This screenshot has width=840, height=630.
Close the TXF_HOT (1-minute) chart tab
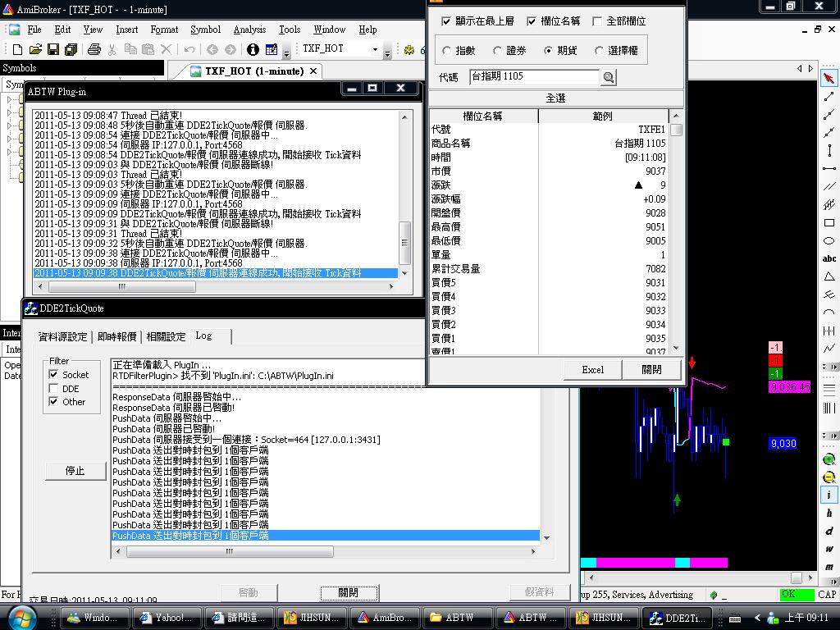click(314, 71)
